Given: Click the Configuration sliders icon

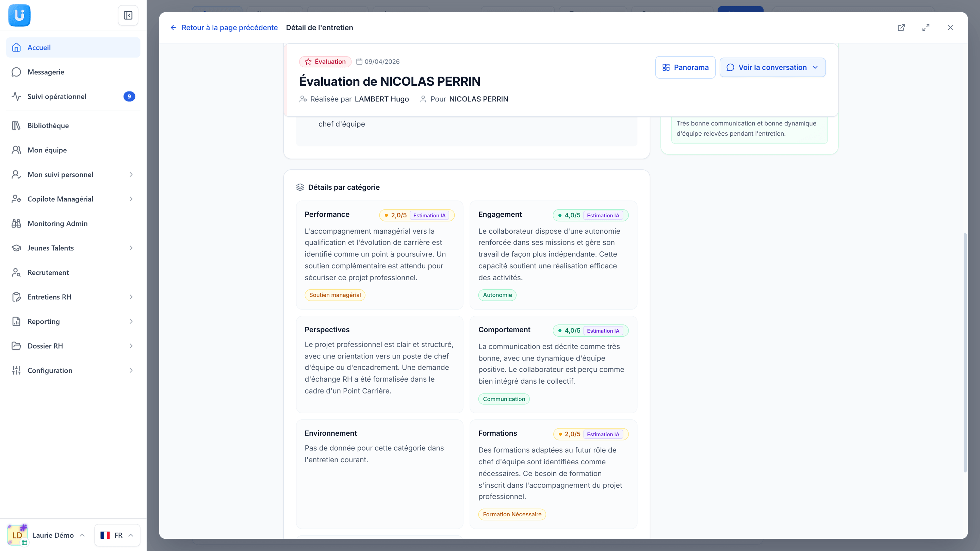Looking at the screenshot, I should [x=16, y=370].
